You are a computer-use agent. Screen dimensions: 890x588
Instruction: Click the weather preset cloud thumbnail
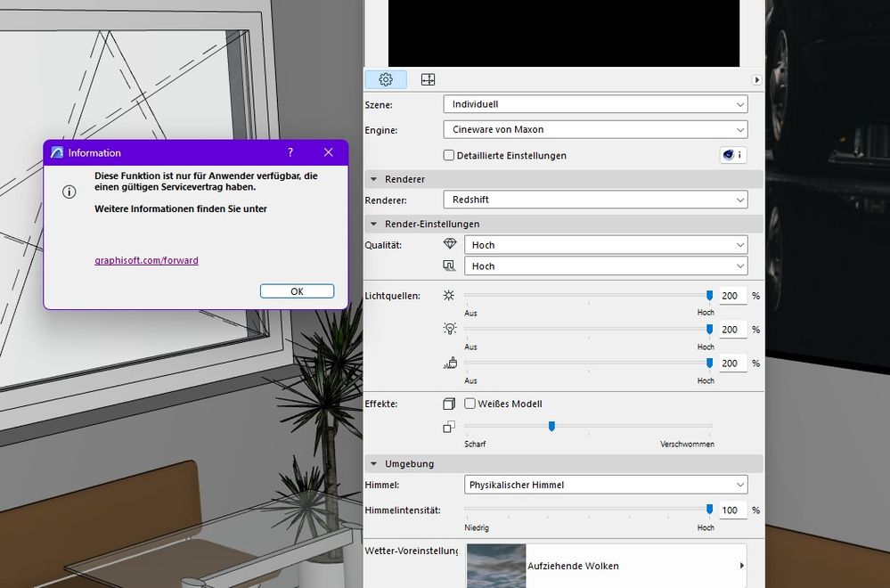(x=496, y=566)
